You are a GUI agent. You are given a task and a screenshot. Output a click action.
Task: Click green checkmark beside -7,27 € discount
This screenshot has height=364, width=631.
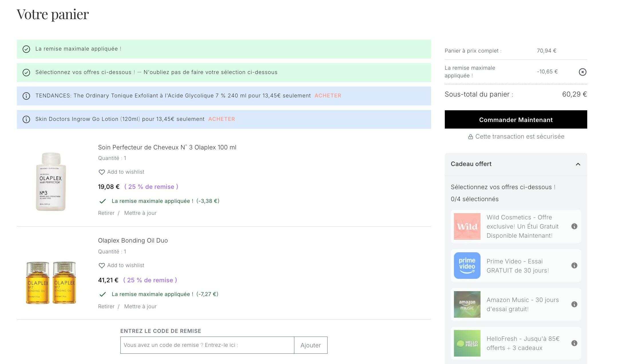tap(102, 294)
